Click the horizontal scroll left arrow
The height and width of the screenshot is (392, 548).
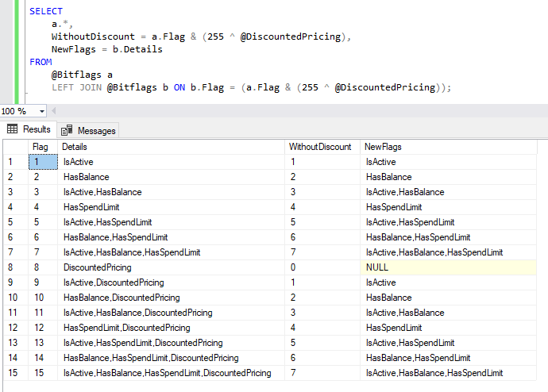coord(53,111)
